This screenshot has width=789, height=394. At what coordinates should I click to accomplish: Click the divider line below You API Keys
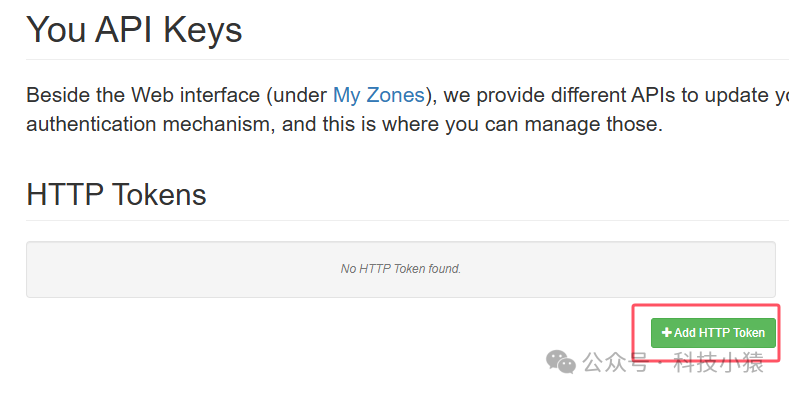coord(408,59)
